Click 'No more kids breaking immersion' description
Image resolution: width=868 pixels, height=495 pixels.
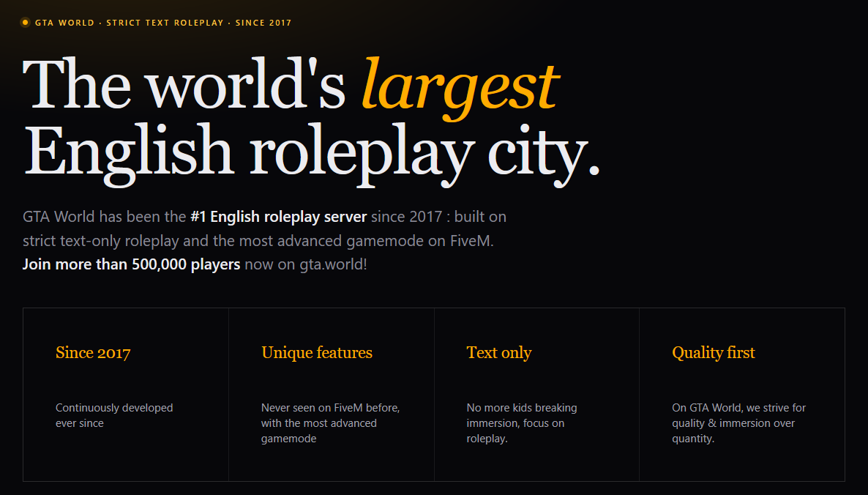point(522,423)
